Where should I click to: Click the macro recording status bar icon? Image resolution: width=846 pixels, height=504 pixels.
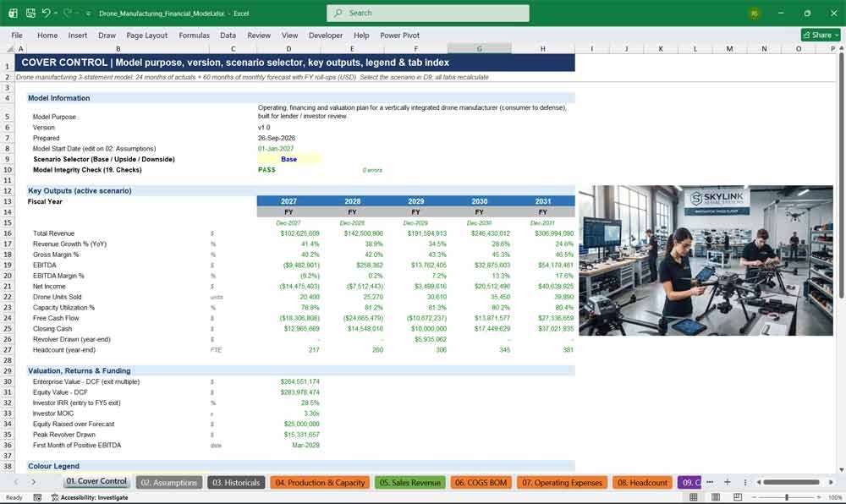point(37,497)
